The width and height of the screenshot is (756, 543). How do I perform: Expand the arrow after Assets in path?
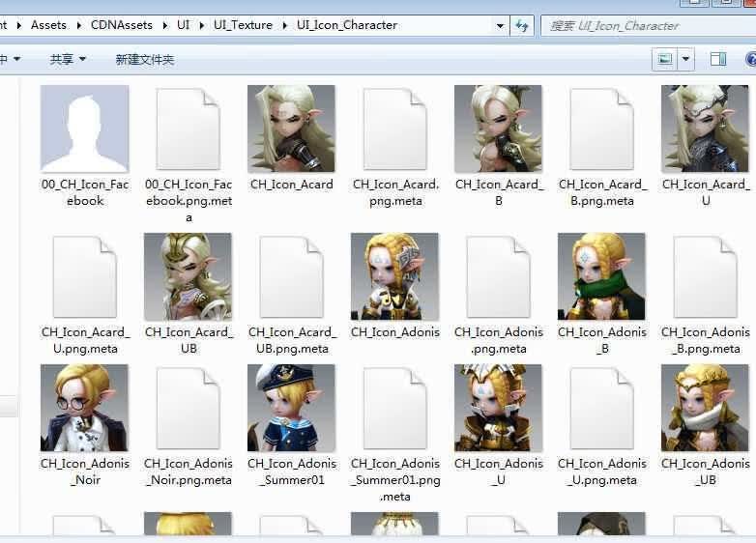[78, 25]
